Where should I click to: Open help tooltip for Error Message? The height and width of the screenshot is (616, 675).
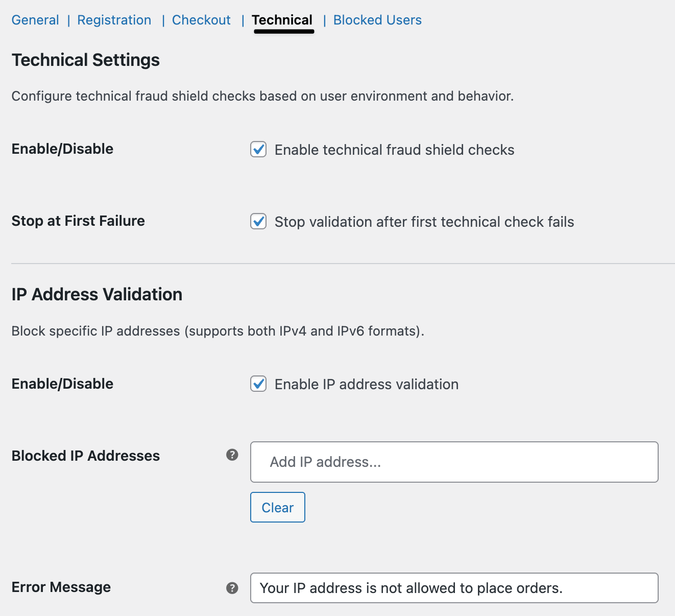pos(232,588)
